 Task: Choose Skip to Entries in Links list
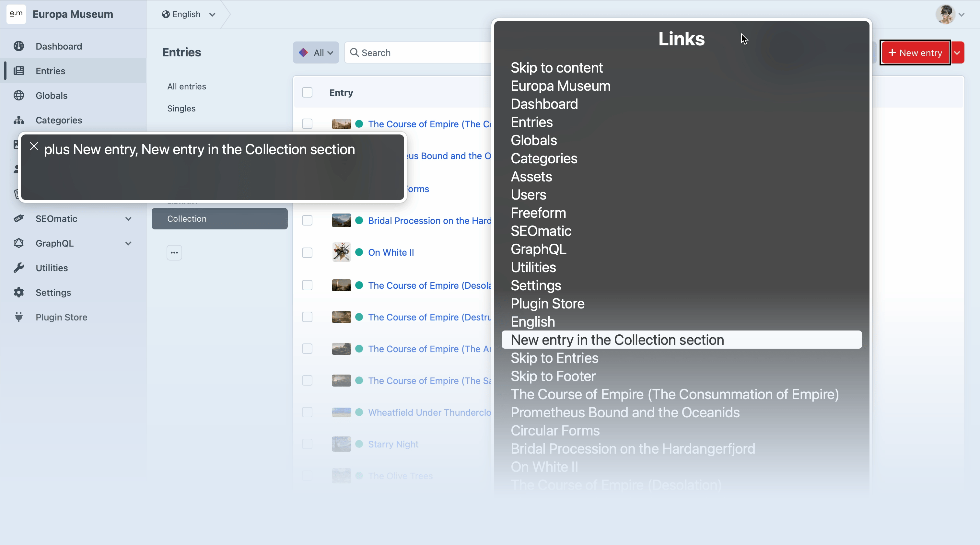point(554,358)
